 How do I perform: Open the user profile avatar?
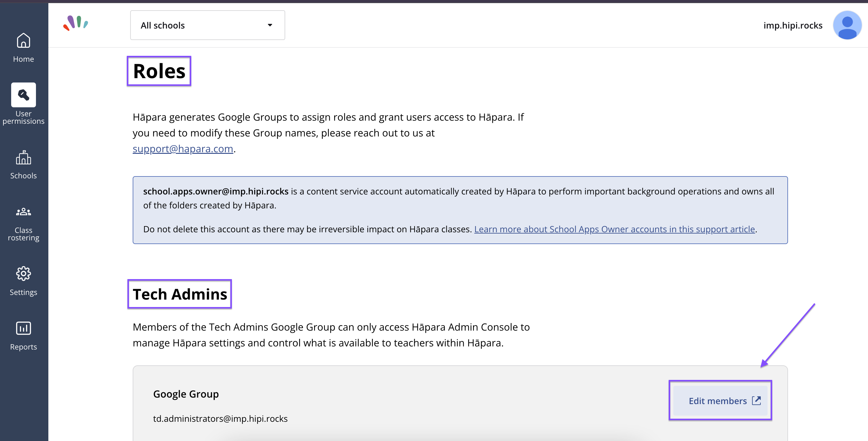coord(847,25)
